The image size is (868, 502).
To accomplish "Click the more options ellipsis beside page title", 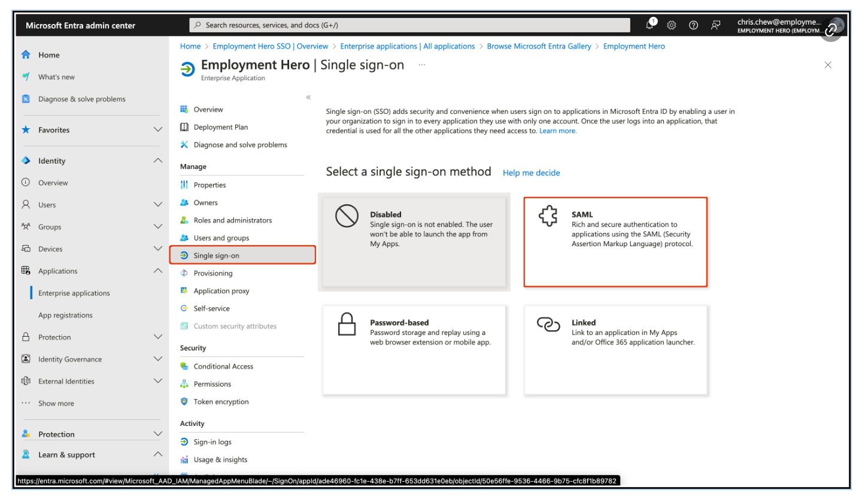I will 422,65.
